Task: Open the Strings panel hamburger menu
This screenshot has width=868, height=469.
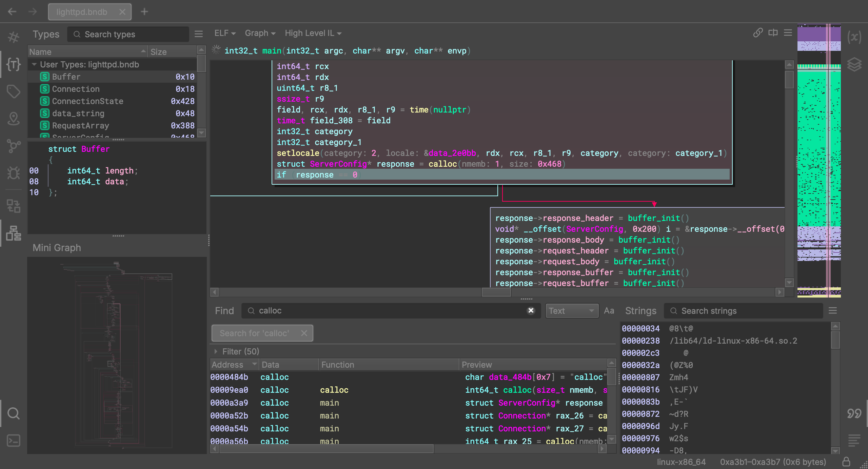Action: (833, 311)
